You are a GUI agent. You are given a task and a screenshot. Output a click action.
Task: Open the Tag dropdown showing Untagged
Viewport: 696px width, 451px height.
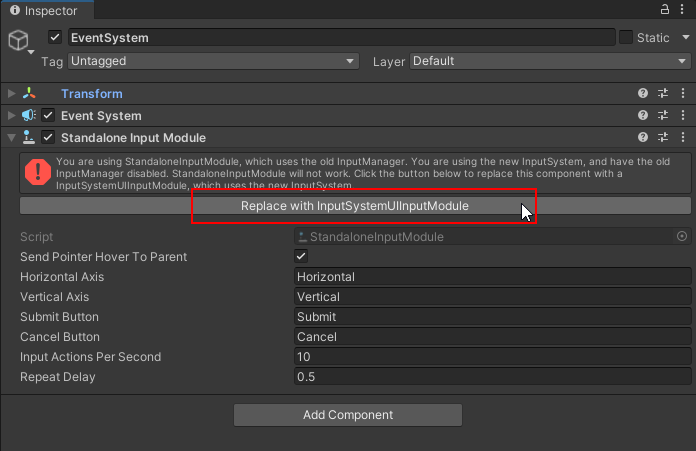[212, 61]
